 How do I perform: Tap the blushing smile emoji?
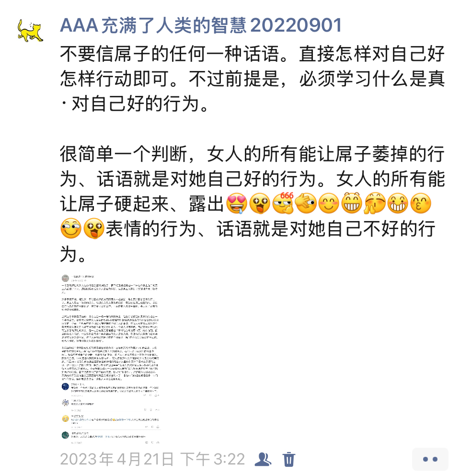[x=329, y=203]
